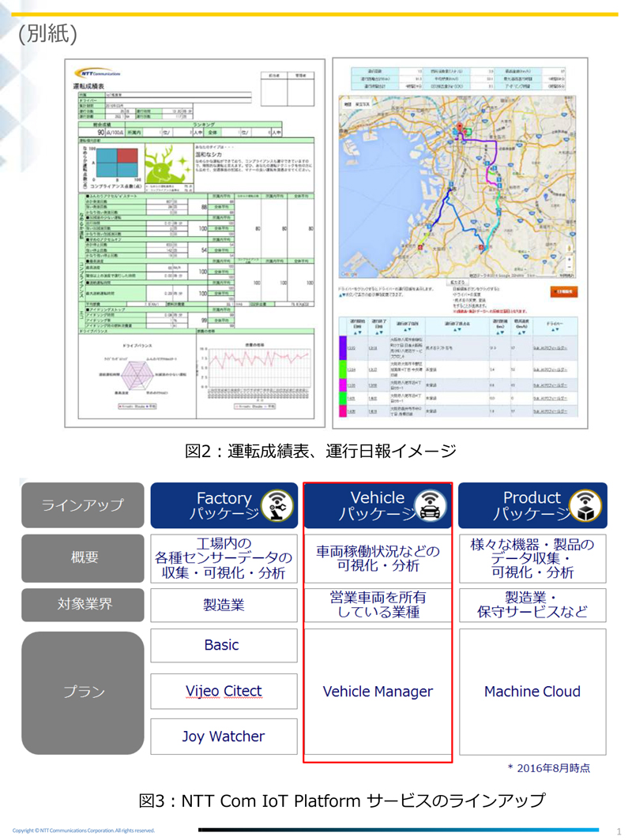Screen dimensions: 632x840
Task: Click the 営業車両を所有している業種 cell
Action: [x=378, y=606]
